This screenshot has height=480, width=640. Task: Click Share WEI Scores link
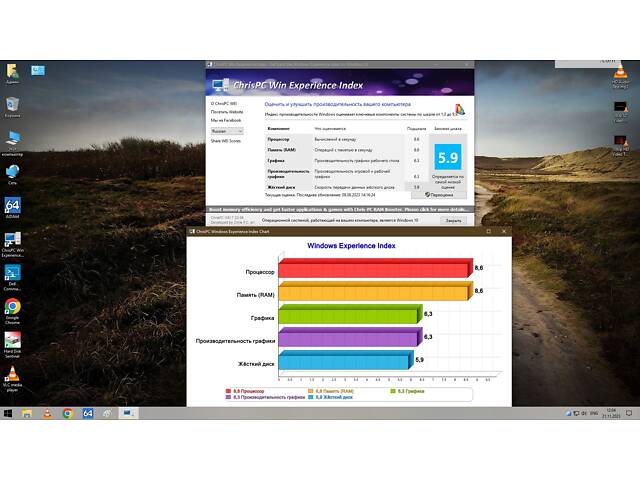click(226, 141)
